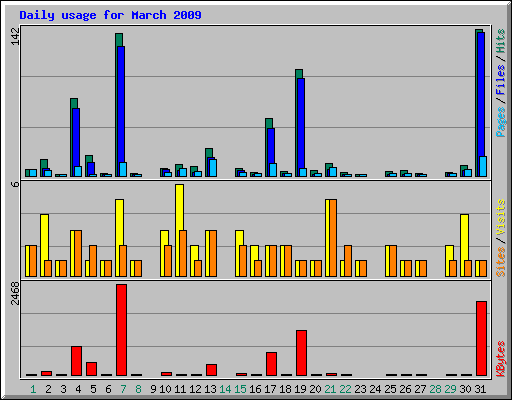Click the red KBytes bar for day 17
The height and width of the screenshot is (400, 512).
pos(271,364)
